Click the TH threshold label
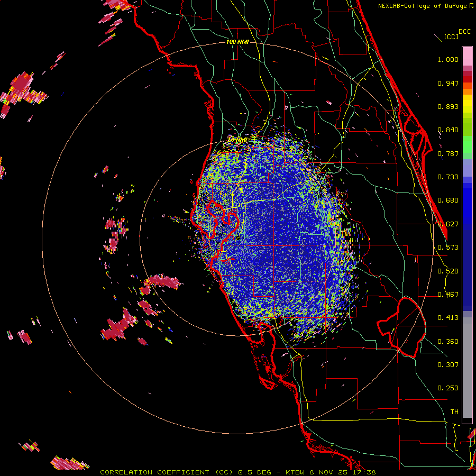 point(454,412)
